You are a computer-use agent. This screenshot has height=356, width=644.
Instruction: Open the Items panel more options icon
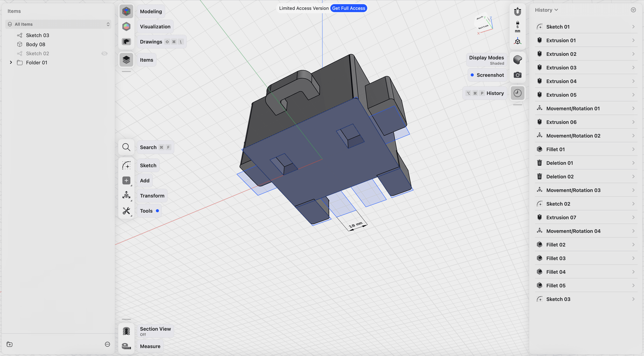(107, 344)
